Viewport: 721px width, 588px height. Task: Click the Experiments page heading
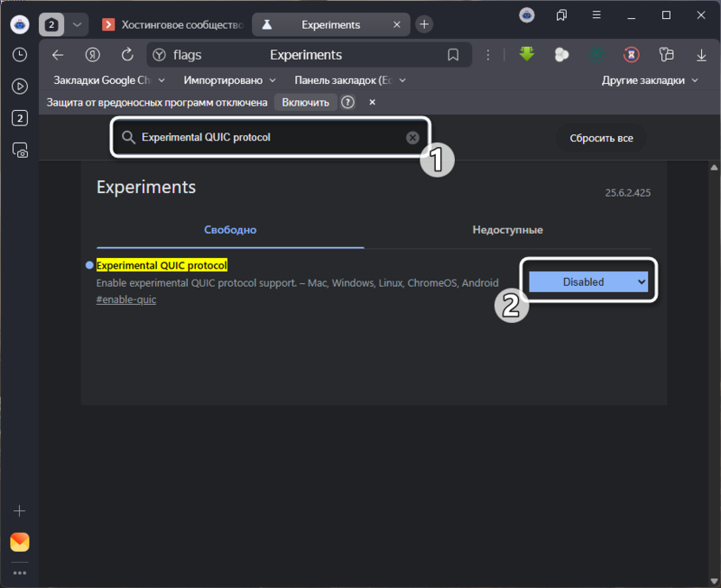[146, 187]
